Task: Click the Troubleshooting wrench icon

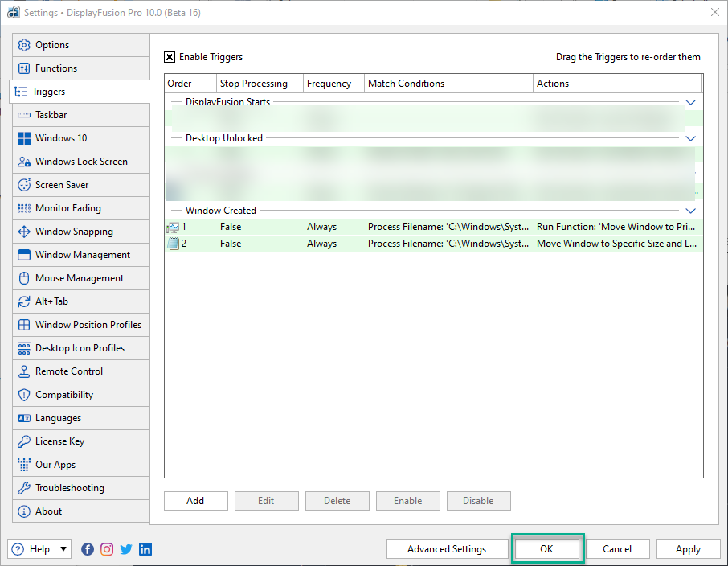Action: (23, 488)
